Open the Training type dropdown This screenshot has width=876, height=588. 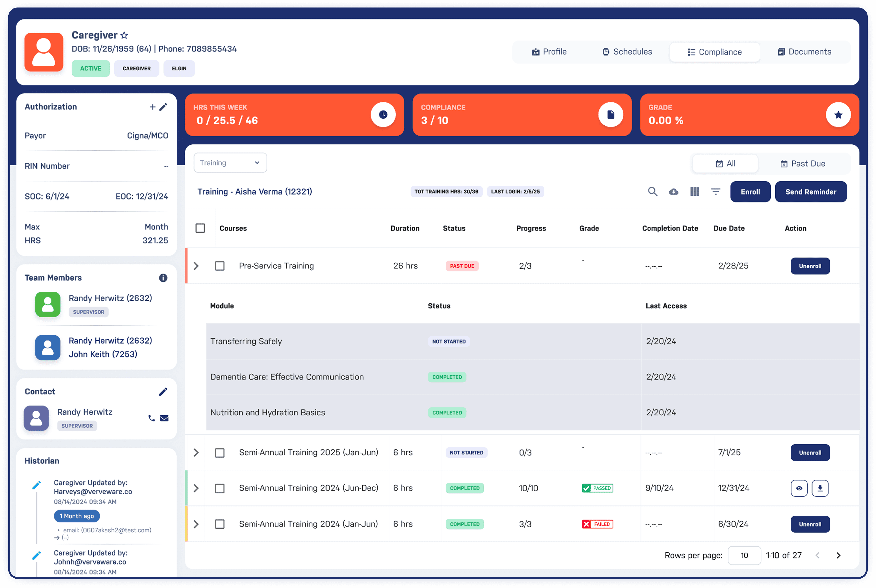[230, 163]
